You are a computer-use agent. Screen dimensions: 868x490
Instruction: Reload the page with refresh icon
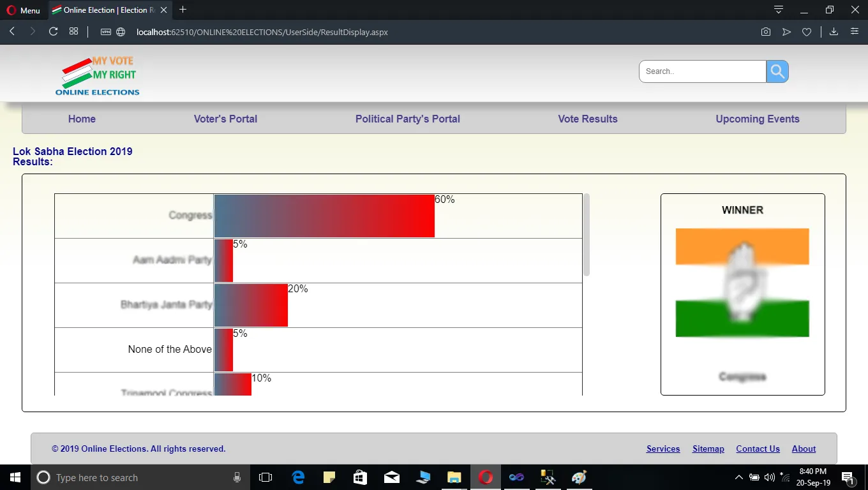point(54,32)
